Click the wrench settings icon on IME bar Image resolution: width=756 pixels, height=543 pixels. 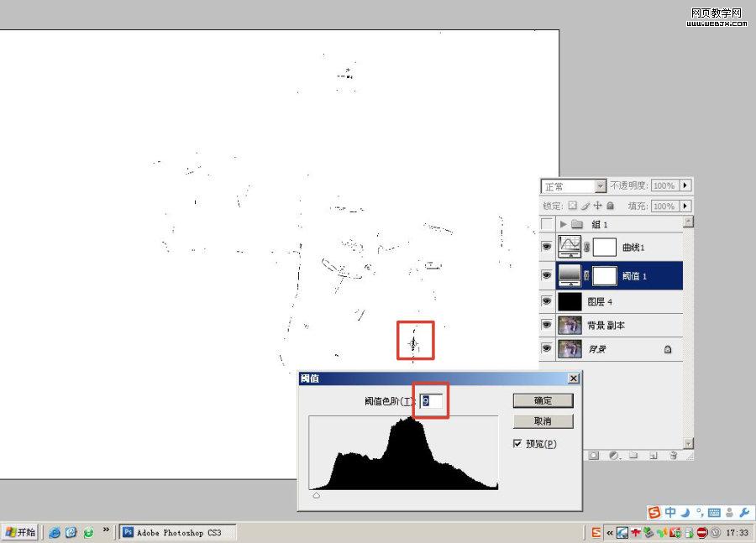pyautogui.click(x=745, y=513)
